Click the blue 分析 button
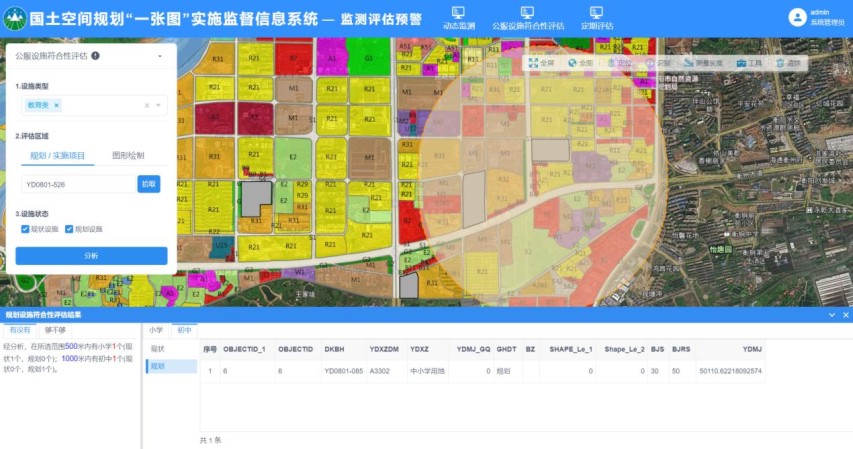 click(91, 256)
